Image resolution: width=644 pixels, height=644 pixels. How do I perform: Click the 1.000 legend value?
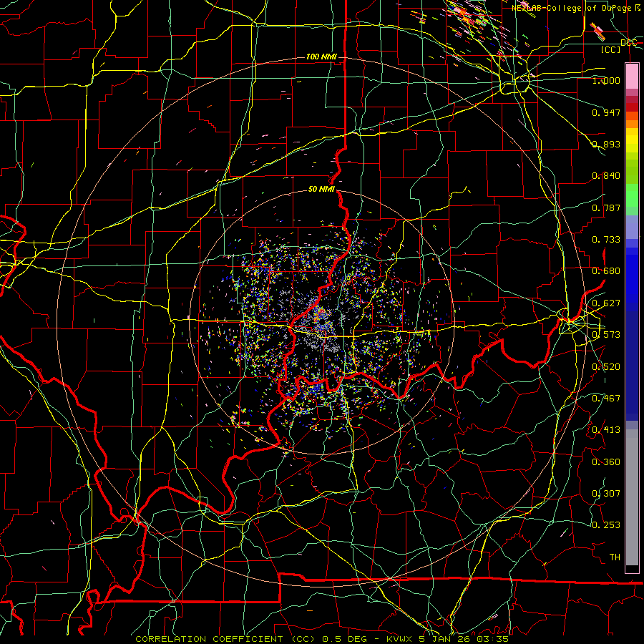click(x=606, y=80)
